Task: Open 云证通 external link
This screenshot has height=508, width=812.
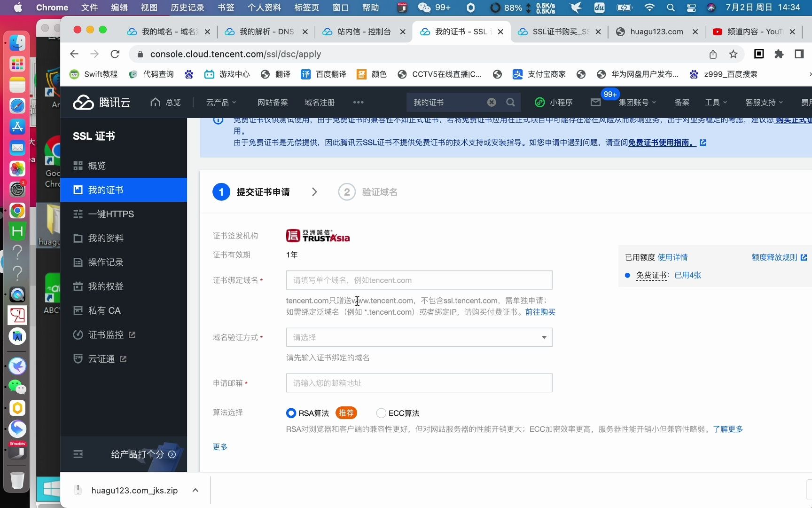Action: point(124,359)
